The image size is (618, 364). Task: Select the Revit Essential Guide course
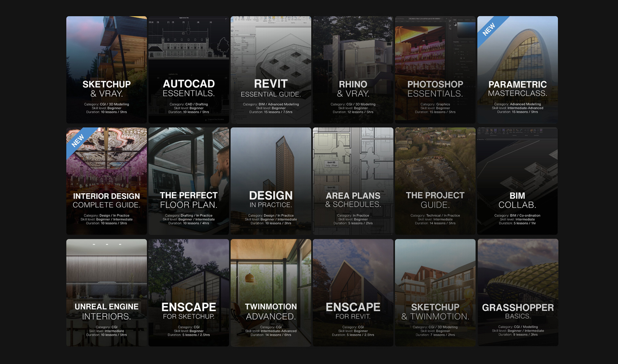point(271,70)
